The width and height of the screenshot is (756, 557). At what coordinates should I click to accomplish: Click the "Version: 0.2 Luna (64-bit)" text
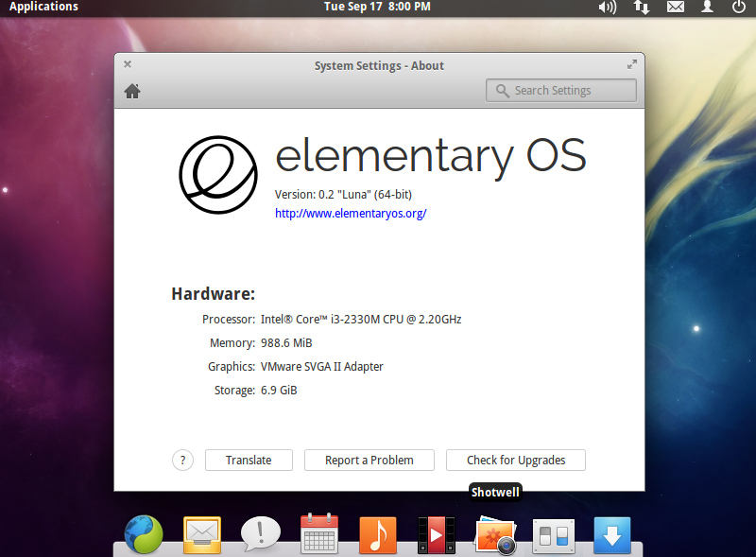point(343,195)
